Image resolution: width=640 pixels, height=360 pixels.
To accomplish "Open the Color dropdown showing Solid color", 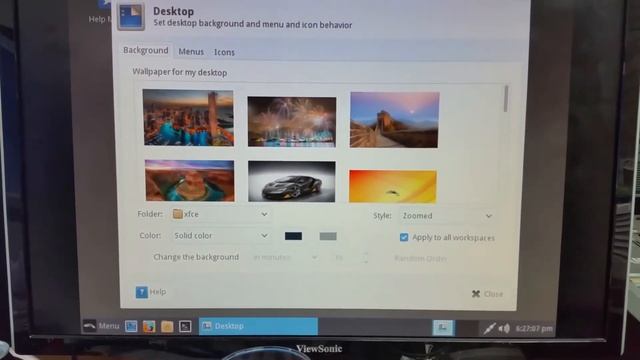I will click(x=220, y=236).
